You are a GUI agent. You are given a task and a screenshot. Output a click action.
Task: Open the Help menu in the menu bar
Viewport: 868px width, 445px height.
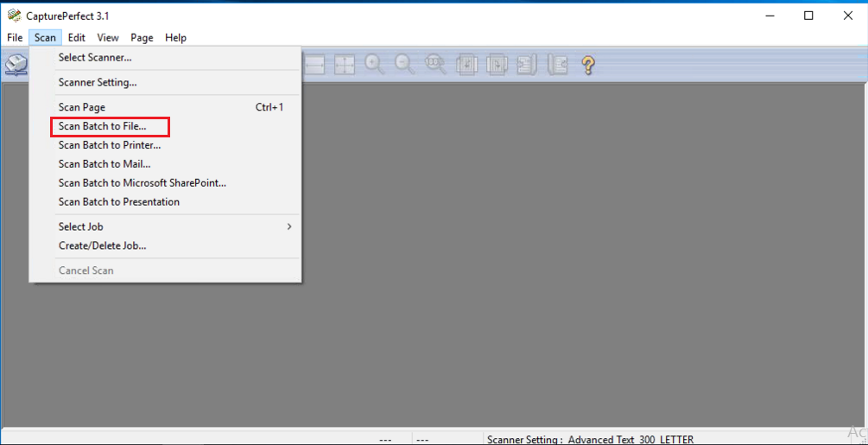[175, 38]
